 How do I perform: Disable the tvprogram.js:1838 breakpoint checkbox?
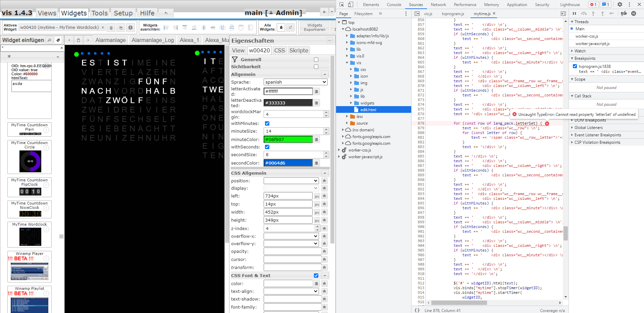[575, 66]
